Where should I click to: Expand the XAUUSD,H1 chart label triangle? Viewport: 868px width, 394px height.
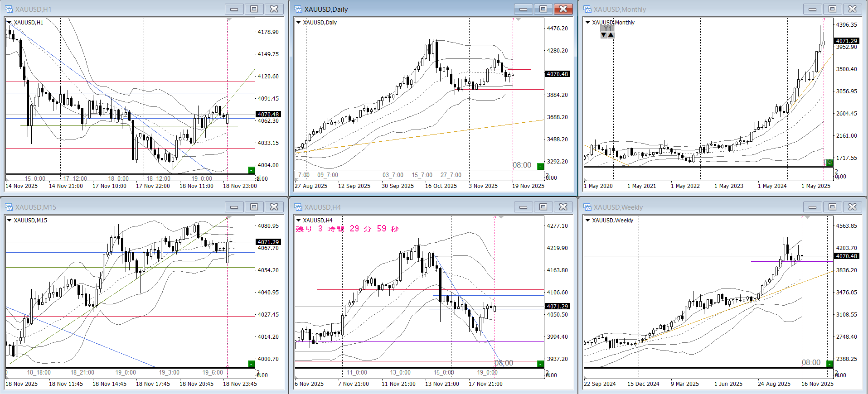point(9,22)
